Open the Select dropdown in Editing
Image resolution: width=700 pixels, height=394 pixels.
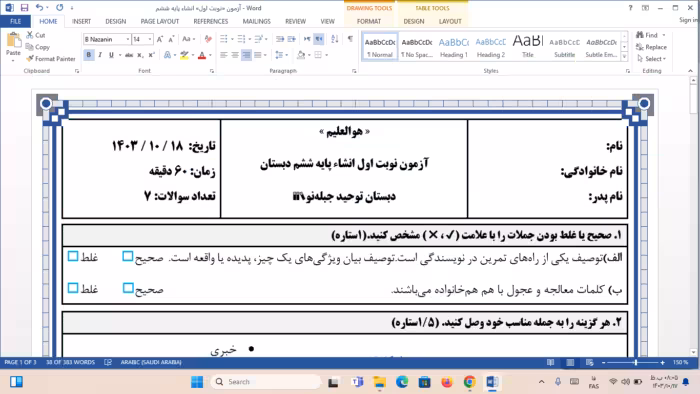pos(652,58)
